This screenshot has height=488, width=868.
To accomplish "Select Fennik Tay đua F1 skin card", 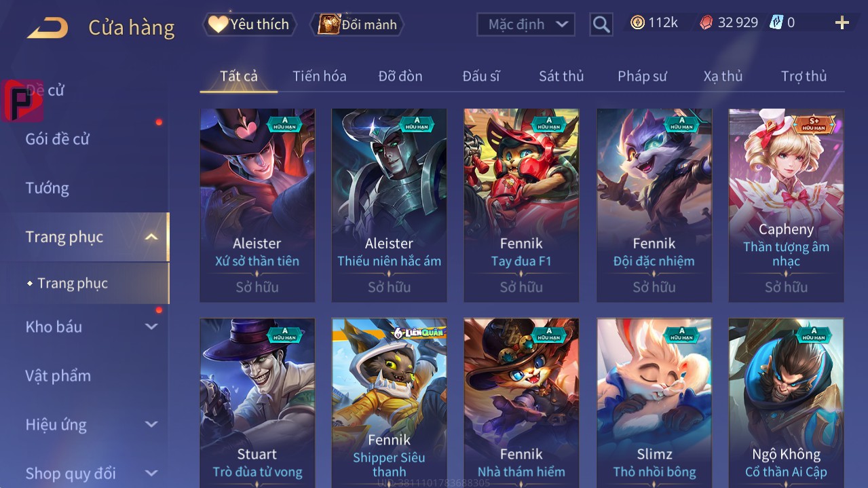I will pos(521,205).
